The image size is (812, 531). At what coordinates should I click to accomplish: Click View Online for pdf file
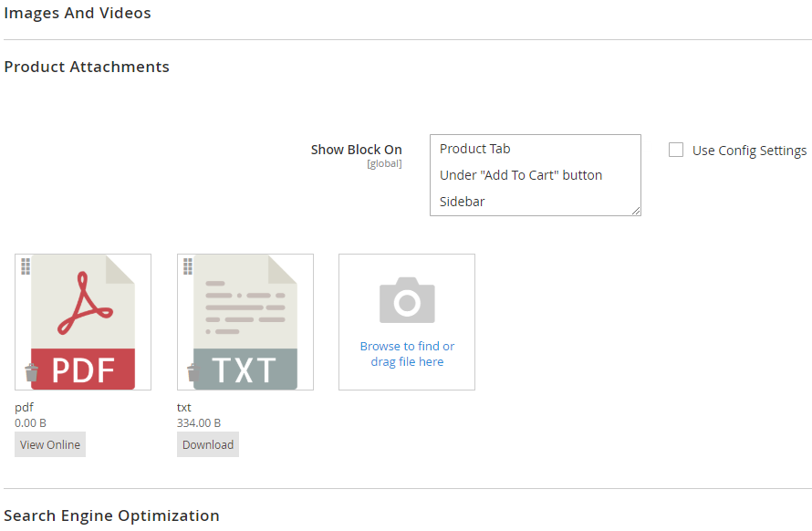tap(50, 444)
